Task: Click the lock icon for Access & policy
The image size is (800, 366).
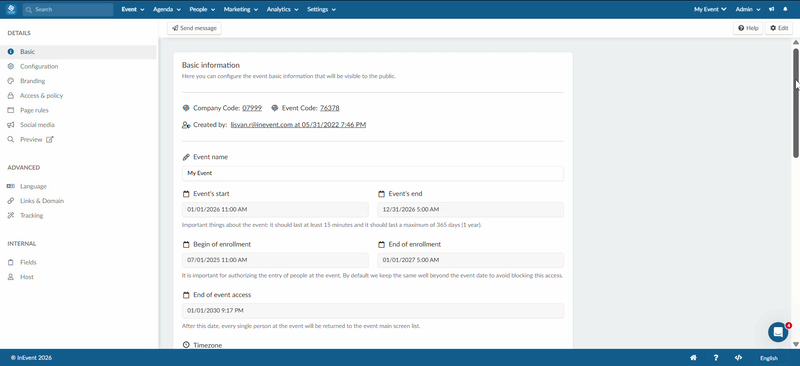Action: point(10,95)
